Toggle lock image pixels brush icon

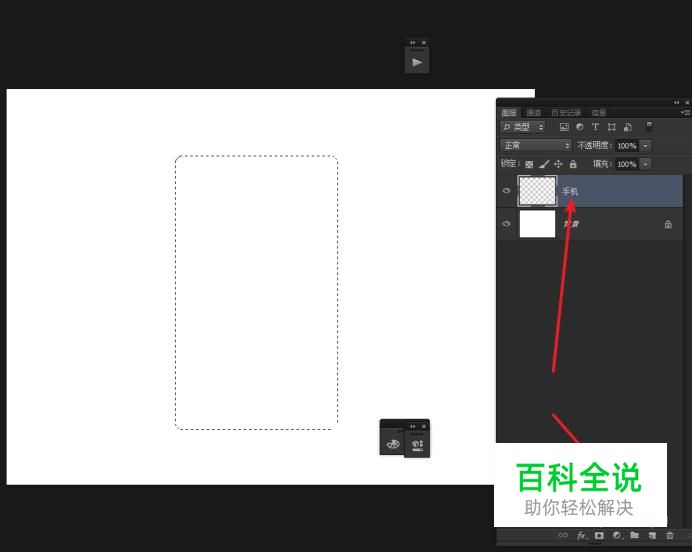544,164
